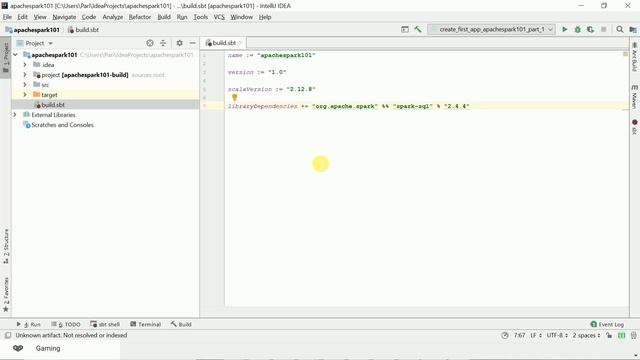
Task: Collapse all icon in Project panel header
Action: coord(163,43)
